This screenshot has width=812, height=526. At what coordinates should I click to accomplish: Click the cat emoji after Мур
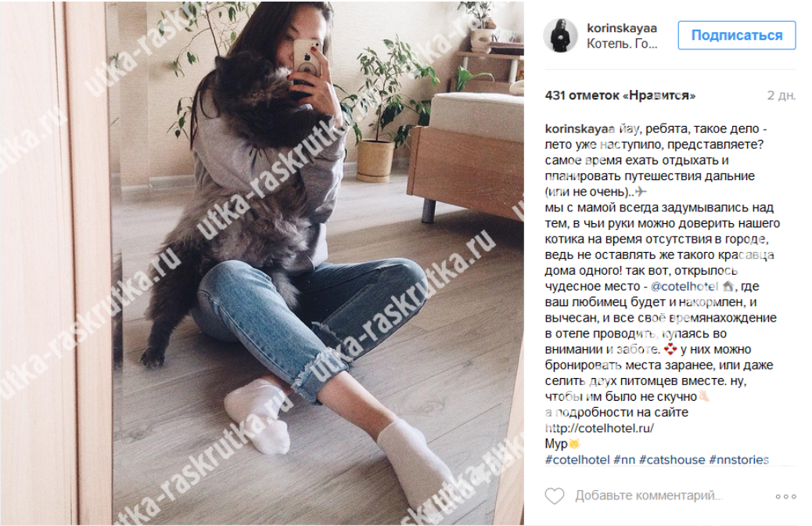pos(574,444)
